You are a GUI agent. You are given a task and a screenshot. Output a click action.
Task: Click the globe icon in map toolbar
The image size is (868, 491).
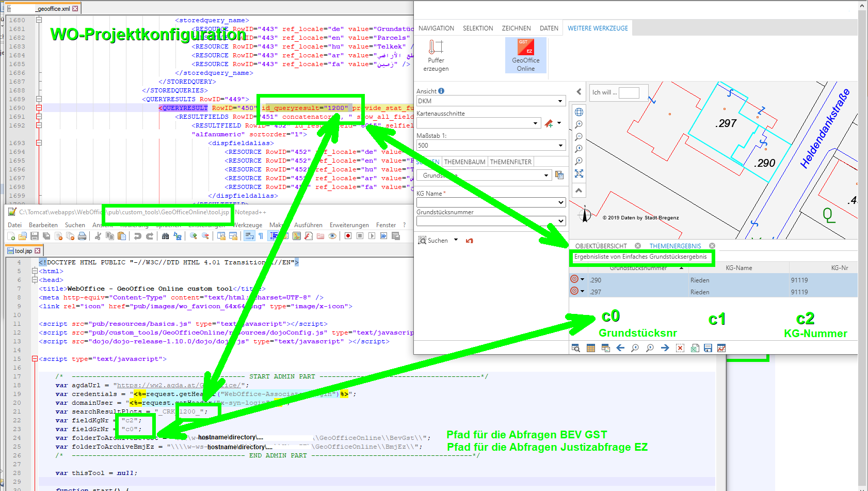579,112
